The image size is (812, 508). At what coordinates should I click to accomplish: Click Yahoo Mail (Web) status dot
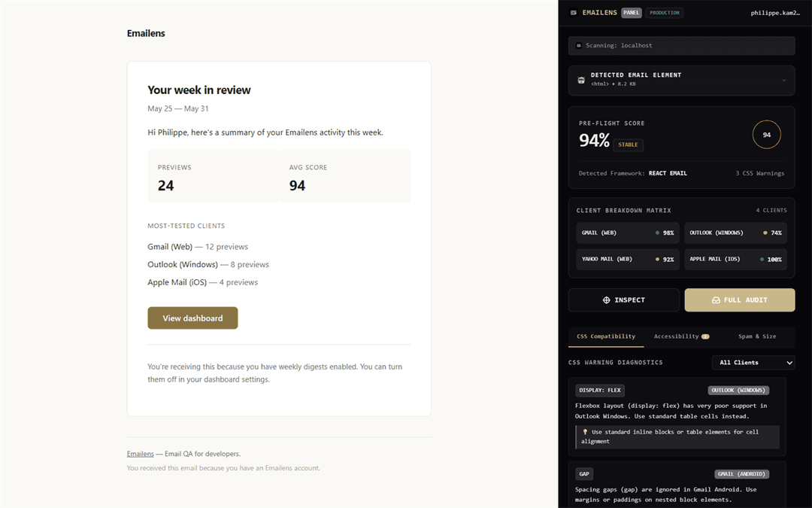pyautogui.click(x=657, y=259)
